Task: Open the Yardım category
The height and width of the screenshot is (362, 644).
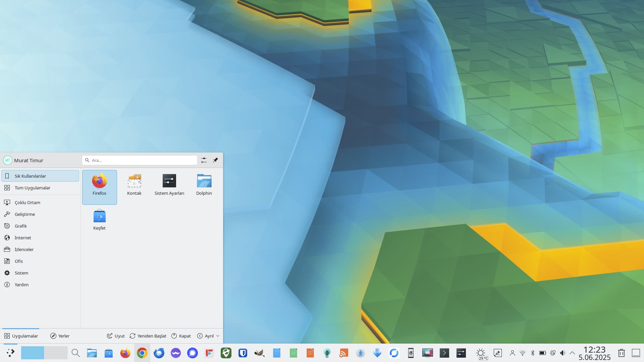Action: [40, 285]
